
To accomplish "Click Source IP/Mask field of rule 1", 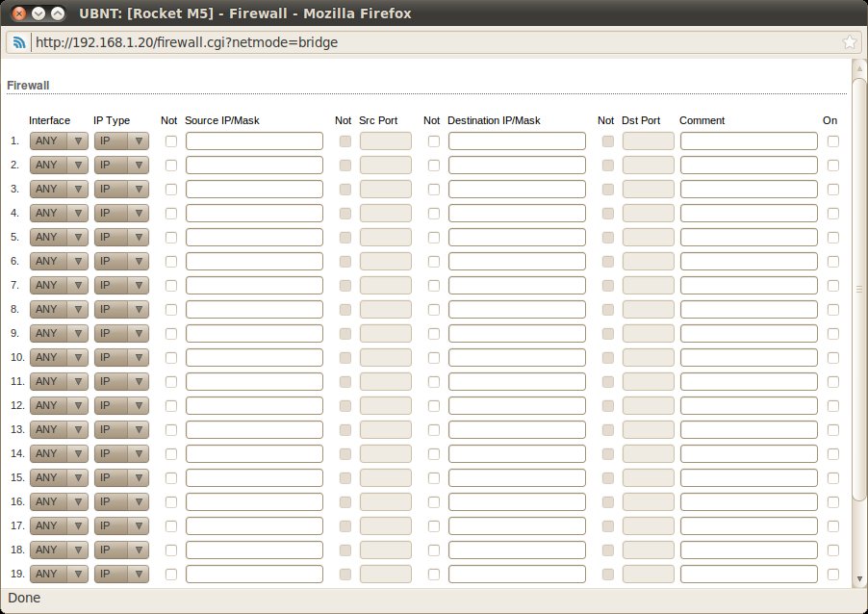I will click(254, 141).
